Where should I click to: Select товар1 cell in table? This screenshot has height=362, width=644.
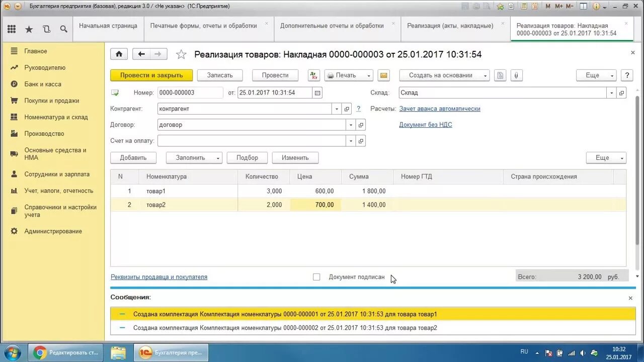[189, 191]
